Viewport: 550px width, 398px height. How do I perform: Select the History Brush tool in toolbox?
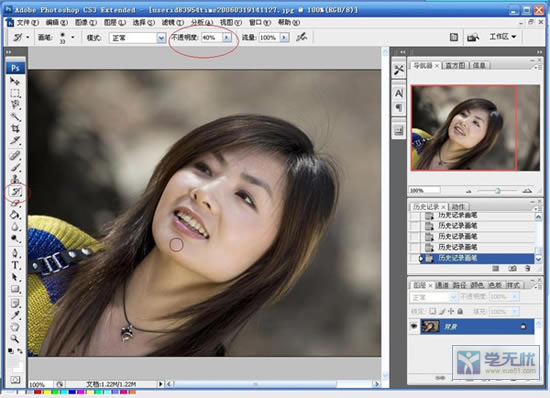[17, 192]
